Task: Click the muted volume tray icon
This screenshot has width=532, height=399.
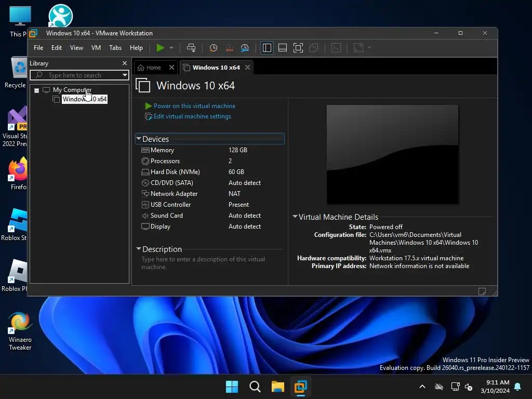Action: pos(469,387)
